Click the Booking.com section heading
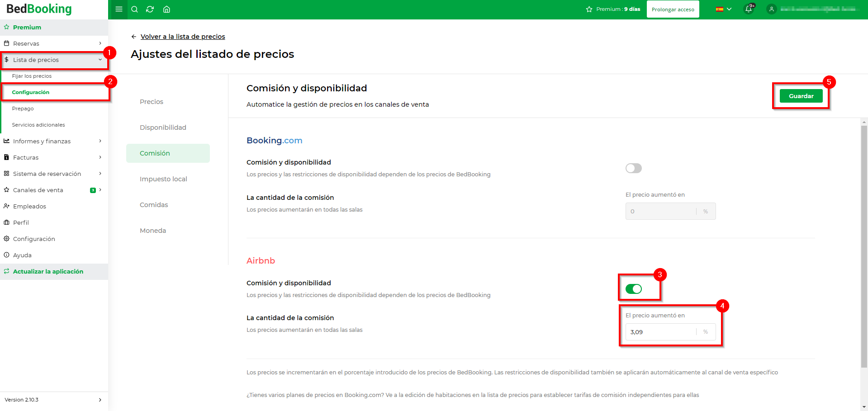Image resolution: width=868 pixels, height=411 pixels. pyautogui.click(x=274, y=141)
